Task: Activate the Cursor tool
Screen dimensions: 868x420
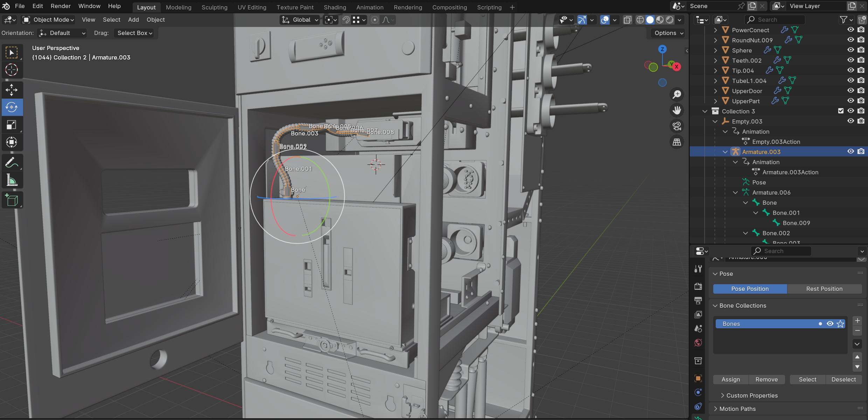Action: 12,70
